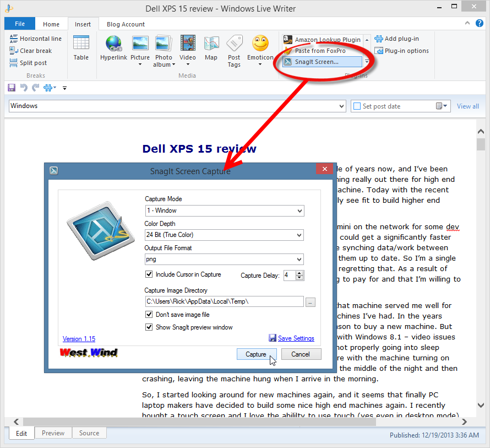Image resolution: width=490 pixels, height=448 pixels.
Task: Open the File menu
Action: 20,24
